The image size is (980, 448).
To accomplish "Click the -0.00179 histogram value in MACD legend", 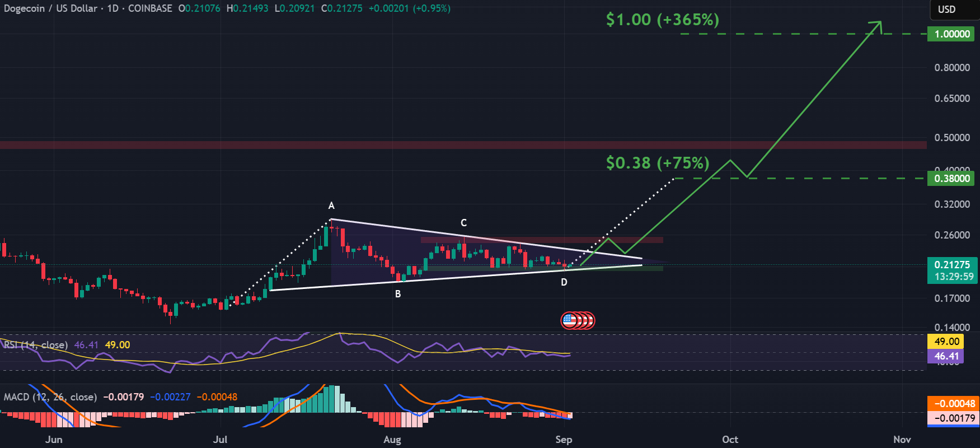I will pyautogui.click(x=124, y=397).
